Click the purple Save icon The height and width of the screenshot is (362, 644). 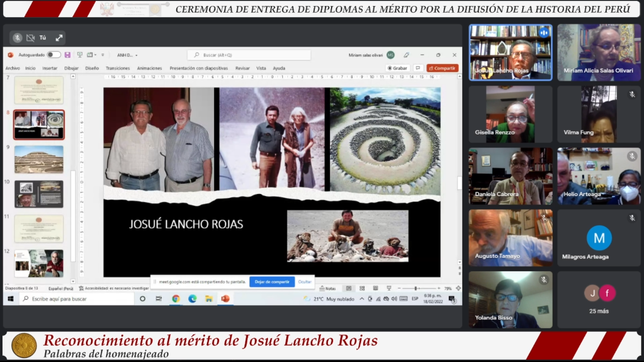click(x=67, y=55)
